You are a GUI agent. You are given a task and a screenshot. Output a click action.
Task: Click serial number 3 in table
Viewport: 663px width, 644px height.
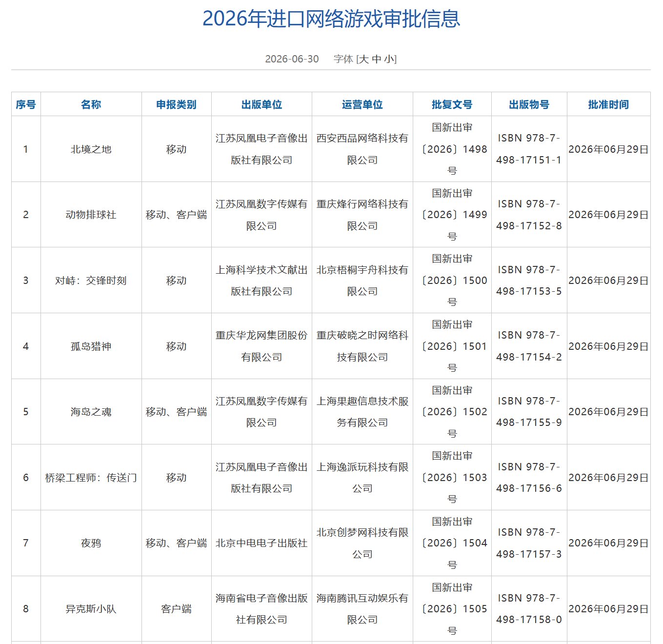[x=26, y=281]
